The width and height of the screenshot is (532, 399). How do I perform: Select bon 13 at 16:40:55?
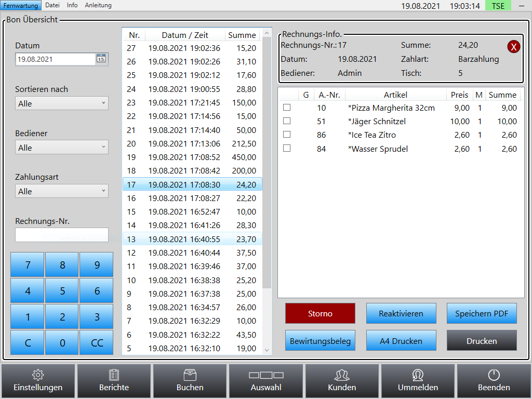pyautogui.click(x=192, y=239)
